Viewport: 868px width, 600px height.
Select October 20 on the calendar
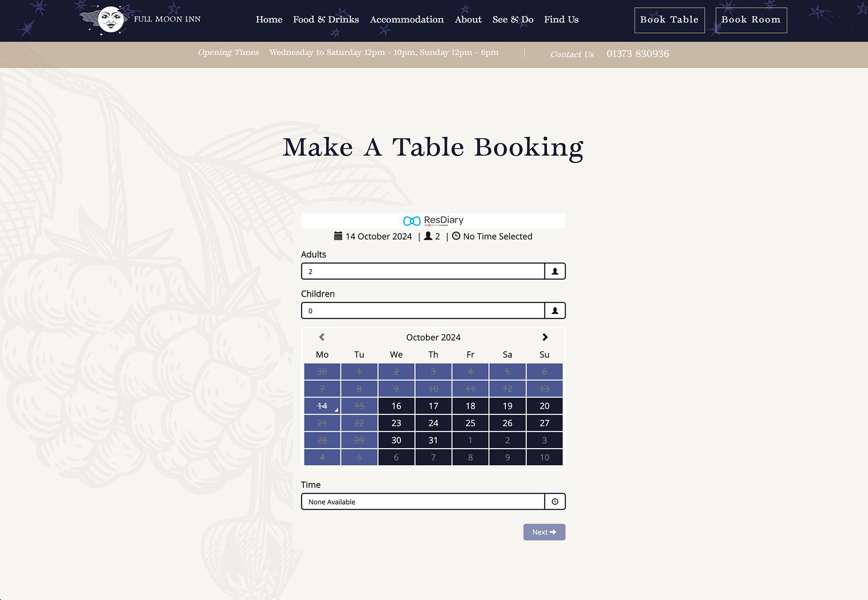pyautogui.click(x=545, y=406)
